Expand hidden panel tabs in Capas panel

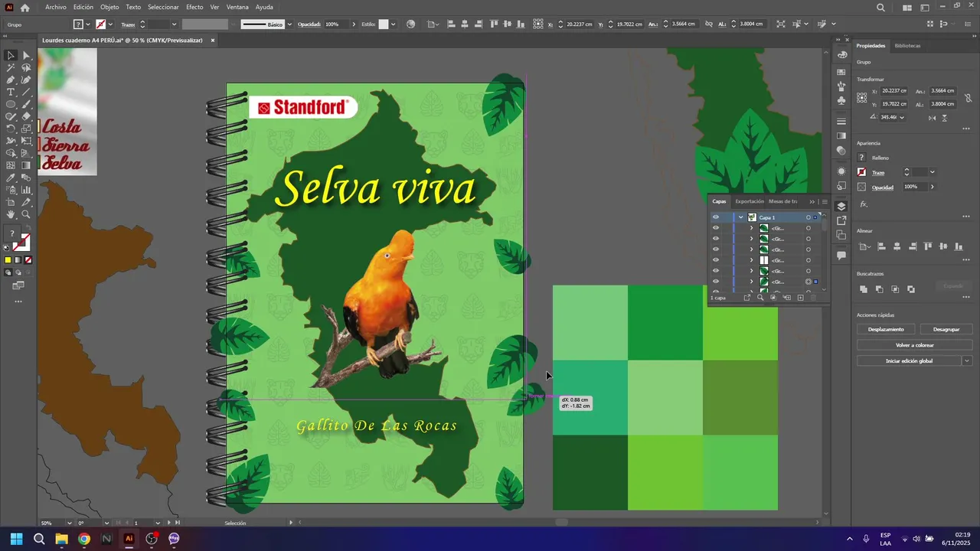[812, 201]
